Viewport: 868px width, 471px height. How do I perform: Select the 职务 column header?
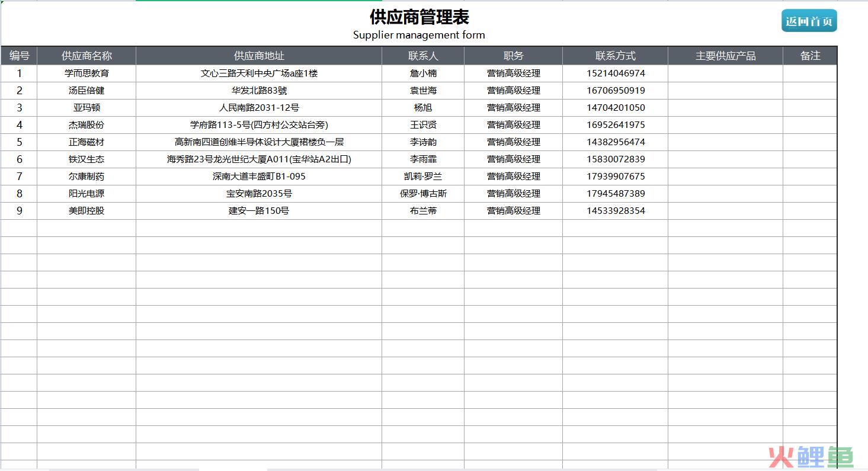coord(514,56)
